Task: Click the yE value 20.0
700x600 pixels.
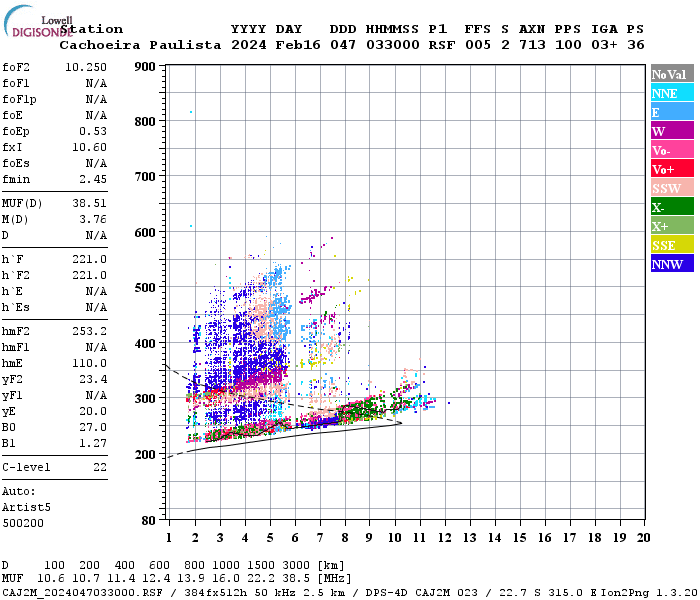Action: click(x=93, y=412)
